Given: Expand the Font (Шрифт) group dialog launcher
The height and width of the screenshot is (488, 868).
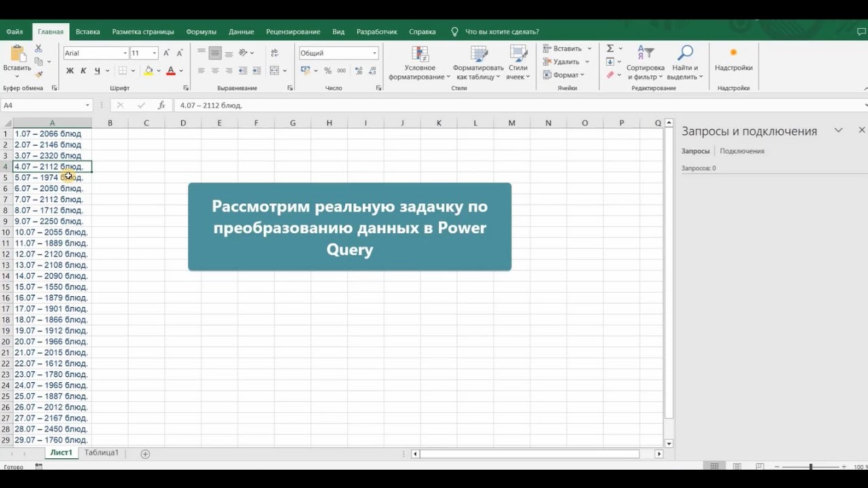Looking at the screenshot, I should [186, 88].
